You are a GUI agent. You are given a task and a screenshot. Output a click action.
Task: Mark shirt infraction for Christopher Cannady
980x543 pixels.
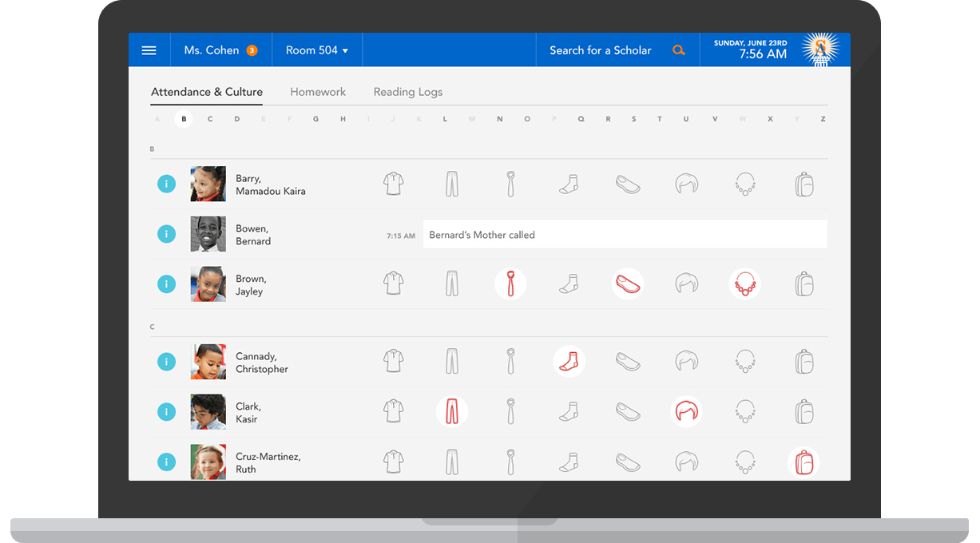point(393,362)
